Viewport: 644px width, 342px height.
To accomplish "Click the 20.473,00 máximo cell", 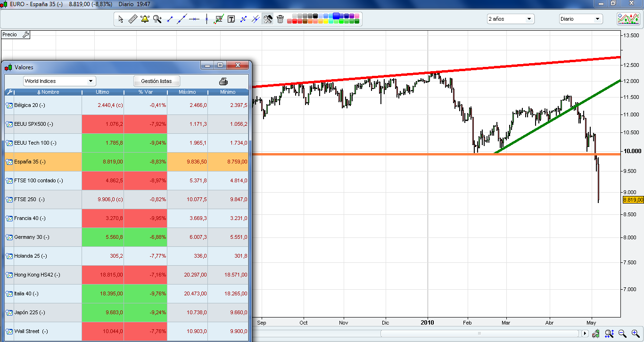I will coord(187,293).
